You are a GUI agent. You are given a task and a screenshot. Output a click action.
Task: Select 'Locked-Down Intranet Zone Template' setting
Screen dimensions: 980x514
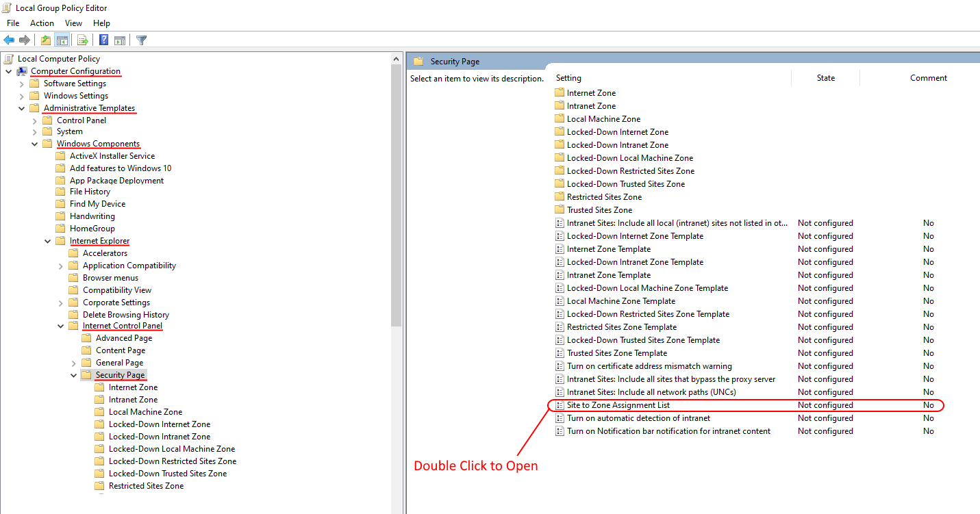point(635,262)
